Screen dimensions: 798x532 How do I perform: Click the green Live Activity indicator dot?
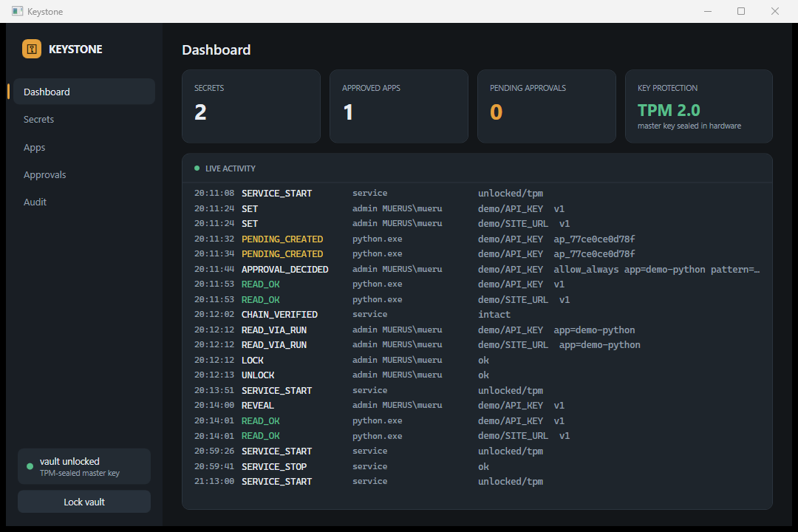[197, 168]
